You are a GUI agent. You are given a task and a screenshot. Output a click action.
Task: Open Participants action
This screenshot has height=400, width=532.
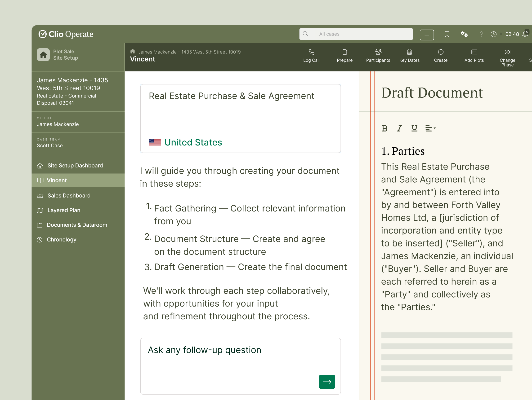(x=378, y=56)
